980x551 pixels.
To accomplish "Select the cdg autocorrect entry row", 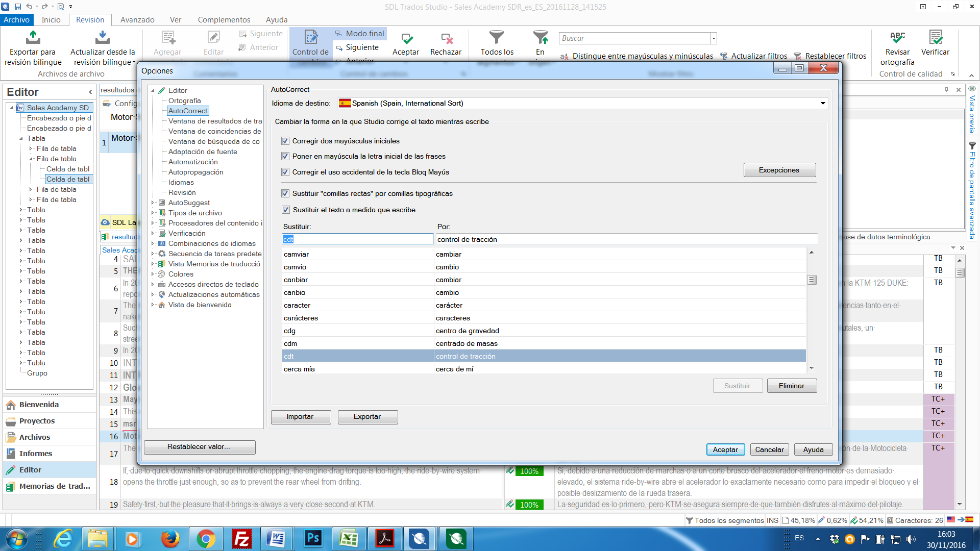I will [x=544, y=331].
